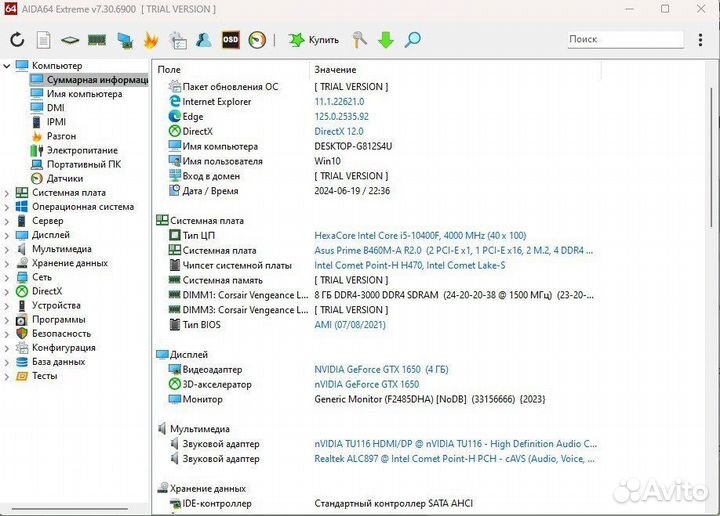Open the Edge version link 125.0.2535.92
720x516 pixels.
pos(341,117)
